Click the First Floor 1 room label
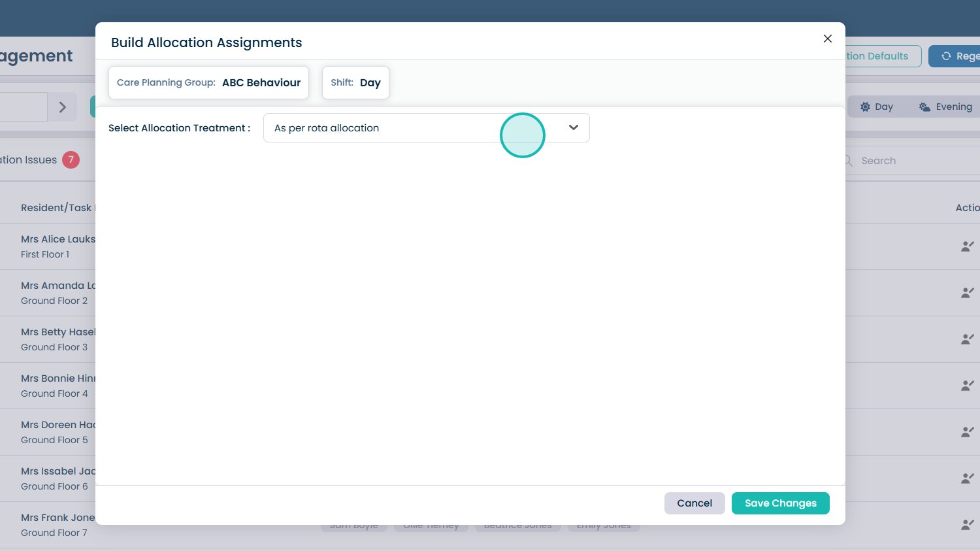980x551 pixels. point(45,254)
